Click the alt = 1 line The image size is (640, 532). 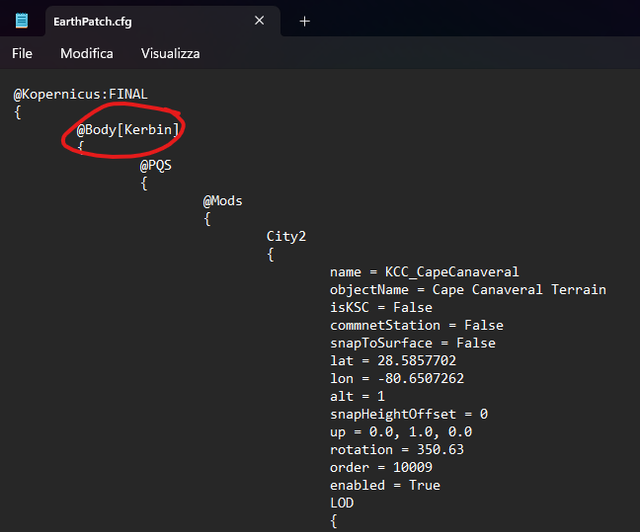pyautogui.click(x=357, y=396)
